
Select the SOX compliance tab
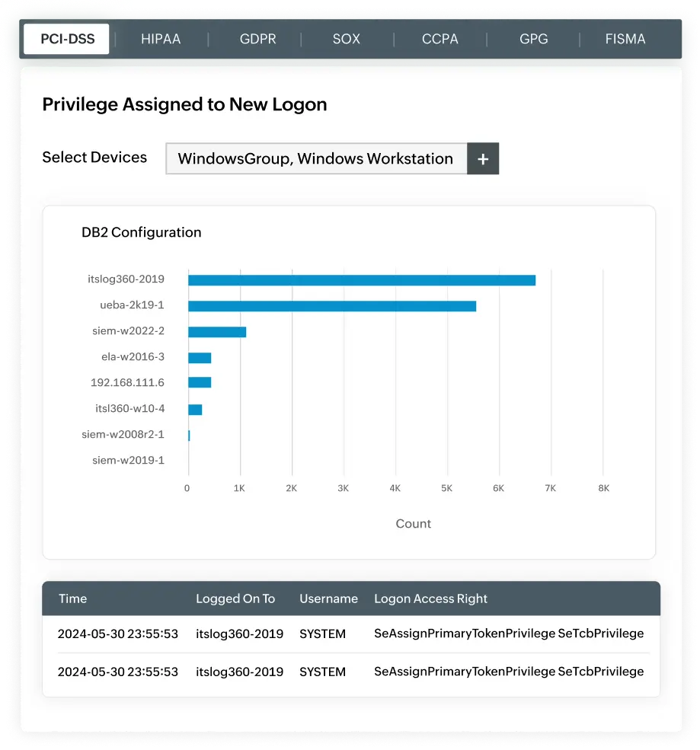(347, 39)
